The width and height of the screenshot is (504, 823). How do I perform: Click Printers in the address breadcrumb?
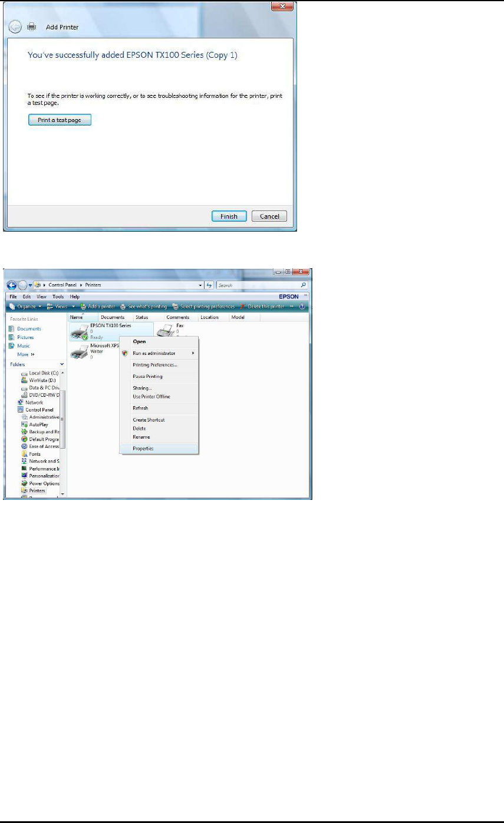(x=92, y=285)
